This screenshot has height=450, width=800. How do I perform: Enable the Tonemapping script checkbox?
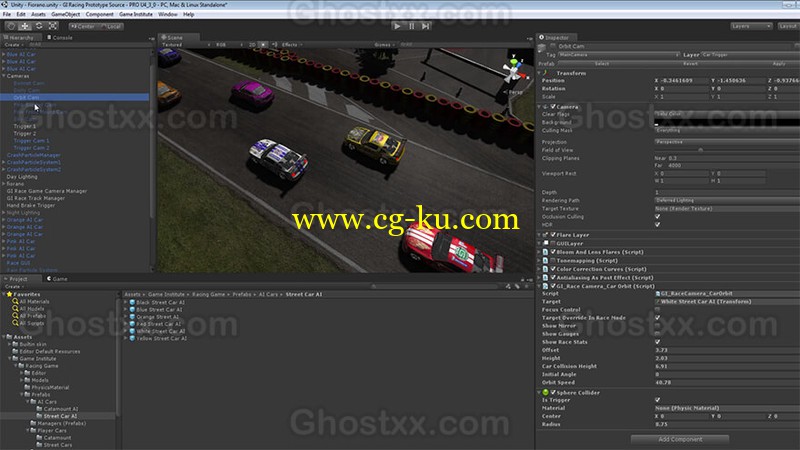tap(553, 261)
